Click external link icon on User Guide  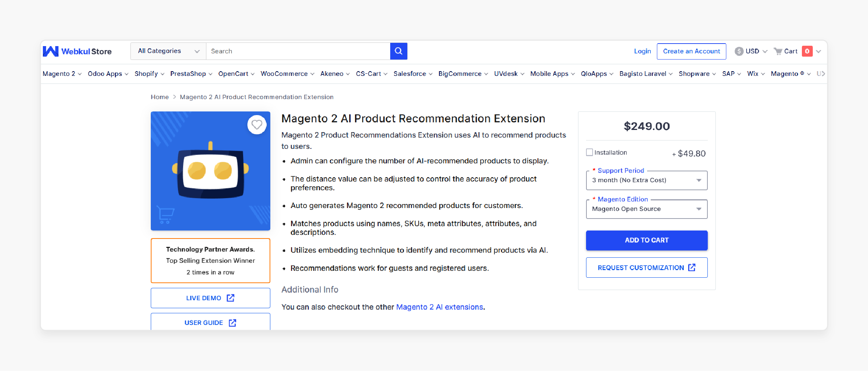pyautogui.click(x=233, y=323)
